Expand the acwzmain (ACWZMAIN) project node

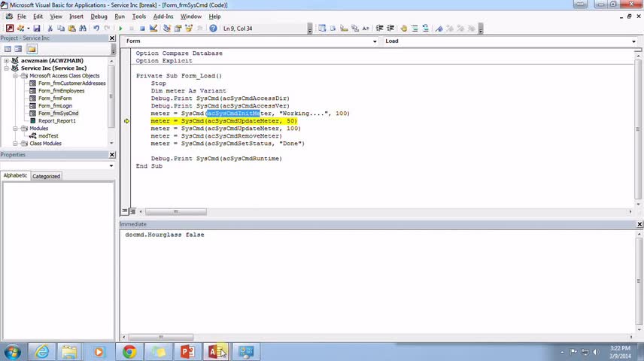pos(6,61)
